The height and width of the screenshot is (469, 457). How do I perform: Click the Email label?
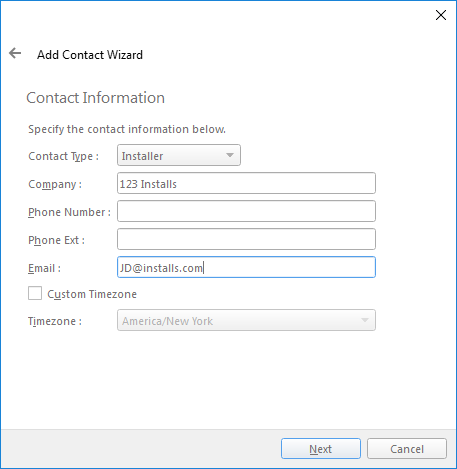coord(44,268)
